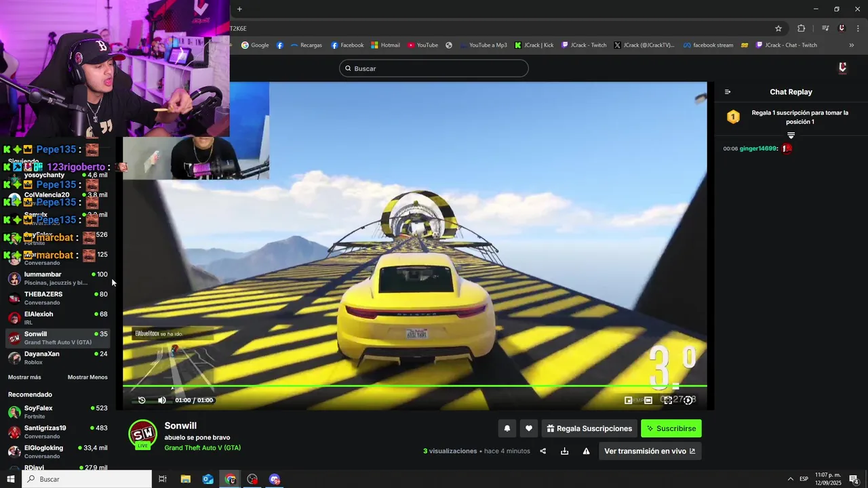Open the Recargas bookmark
Image resolution: width=868 pixels, height=488 pixels.
point(307,45)
